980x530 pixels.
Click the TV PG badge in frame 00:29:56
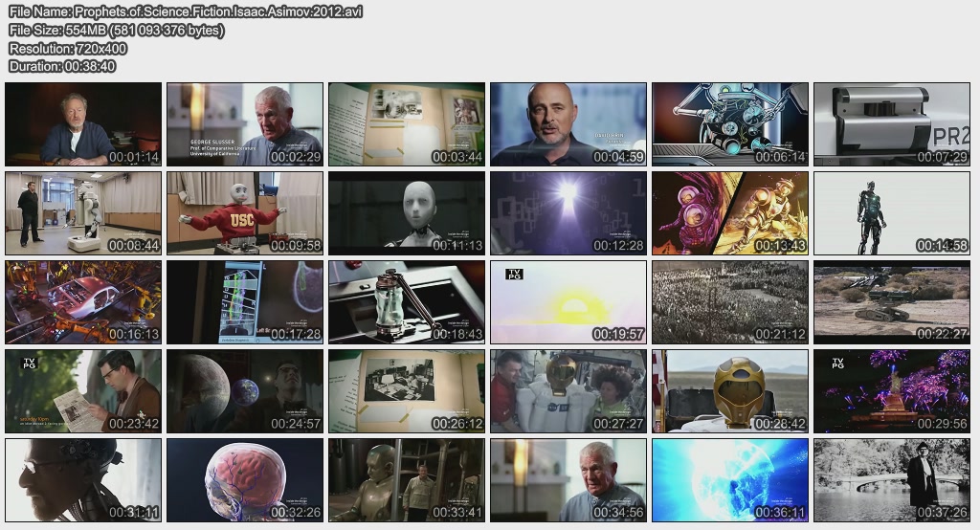click(837, 363)
